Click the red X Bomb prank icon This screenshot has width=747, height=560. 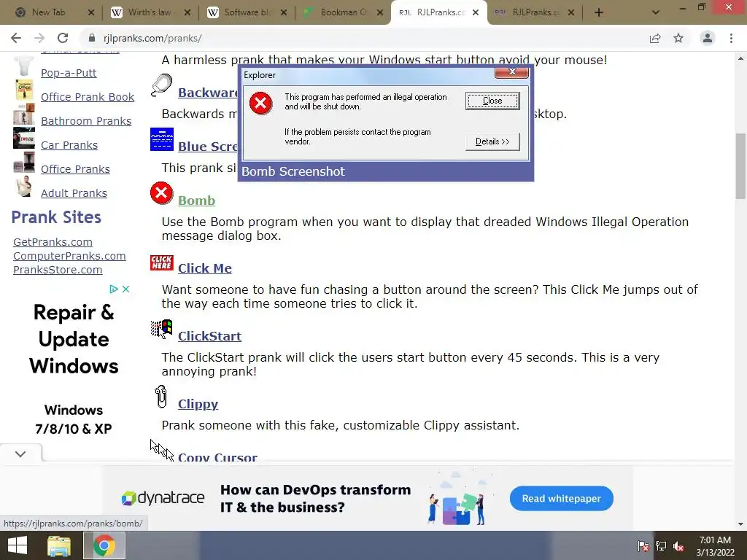coord(161,193)
